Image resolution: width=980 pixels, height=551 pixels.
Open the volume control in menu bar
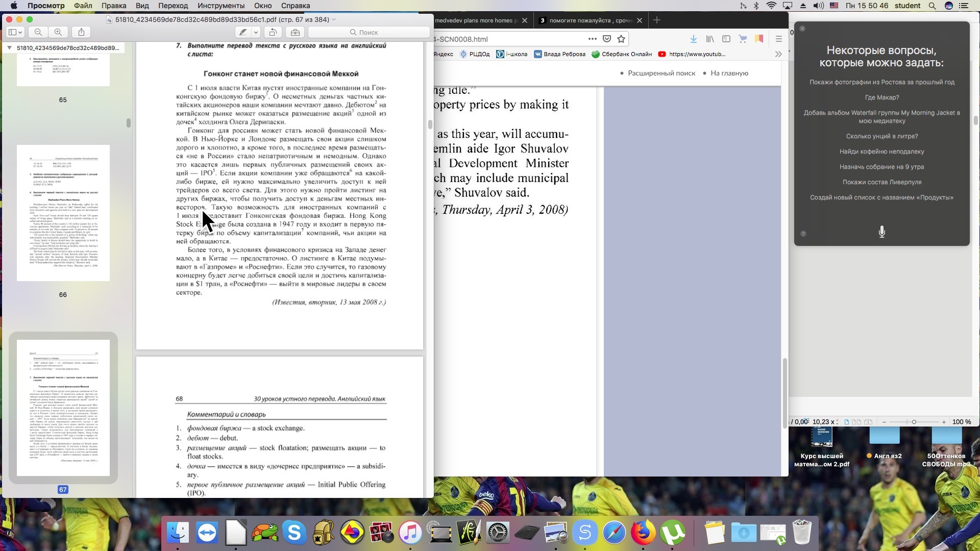tap(818, 6)
